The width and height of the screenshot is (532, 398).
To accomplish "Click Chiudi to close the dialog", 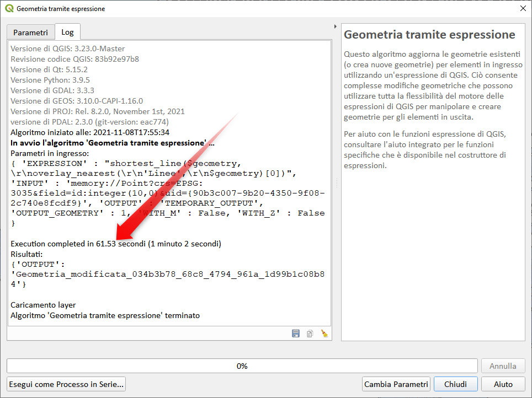I will (455, 384).
